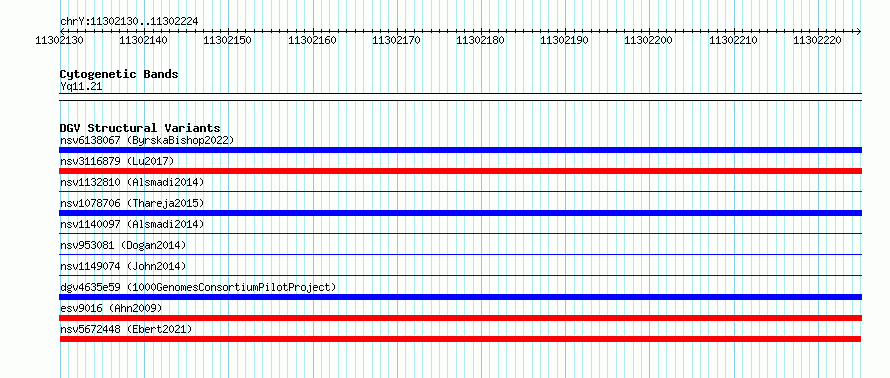The height and width of the screenshot is (378, 890).
Task: Click the Yq11.21 band label
Action: [x=81, y=87]
